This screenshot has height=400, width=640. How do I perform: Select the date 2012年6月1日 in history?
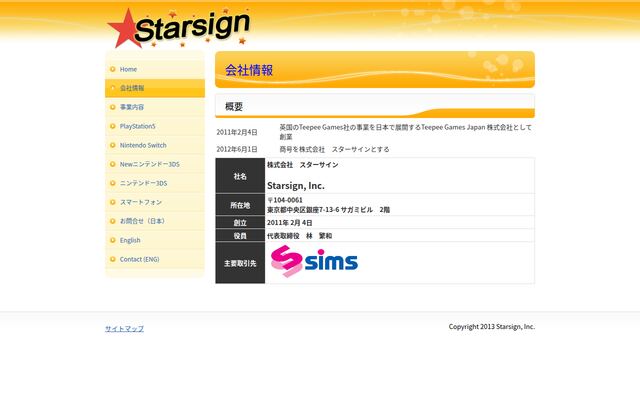coord(237,149)
